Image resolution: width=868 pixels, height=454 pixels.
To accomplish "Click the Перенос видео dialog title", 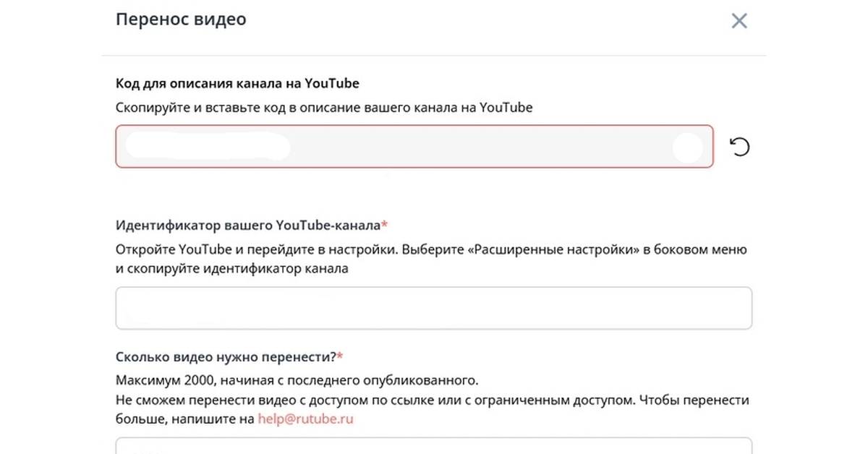I will point(181,20).
